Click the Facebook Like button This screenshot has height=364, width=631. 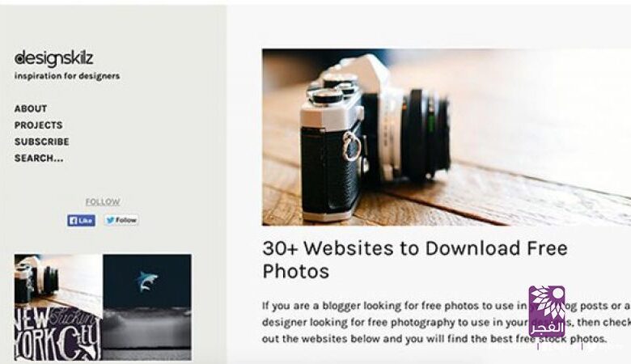pyautogui.click(x=82, y=220)
